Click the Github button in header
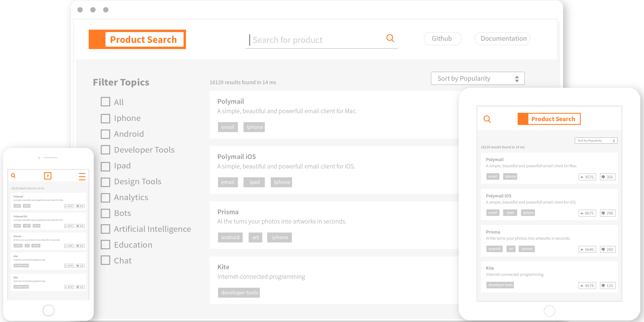Viewport: 644px width, 322px height. [442, 38]
